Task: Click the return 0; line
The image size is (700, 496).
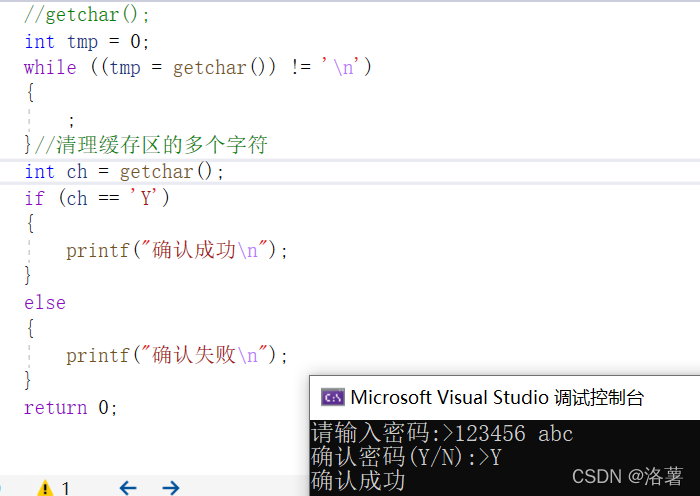Action: coord(71,407)
